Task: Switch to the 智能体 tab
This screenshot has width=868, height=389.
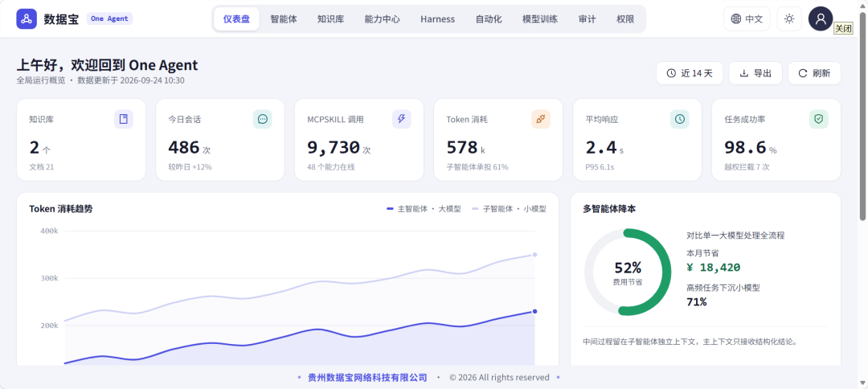Action: (x=284, y=18)
